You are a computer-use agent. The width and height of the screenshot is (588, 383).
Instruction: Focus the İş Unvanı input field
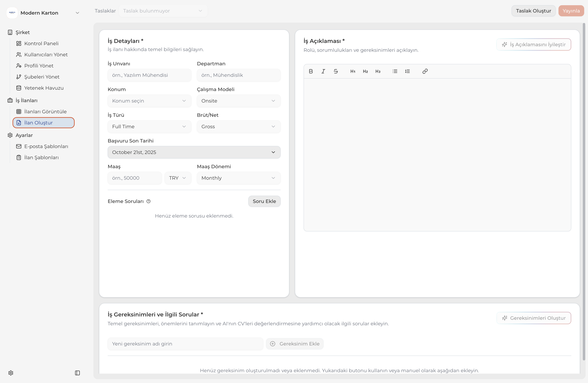click(x=149, y=75)
